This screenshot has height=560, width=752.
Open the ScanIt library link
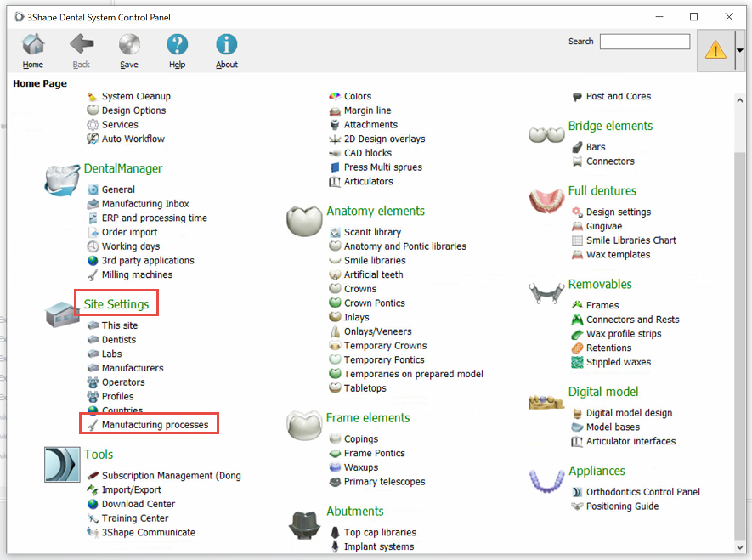click(372, 232)
